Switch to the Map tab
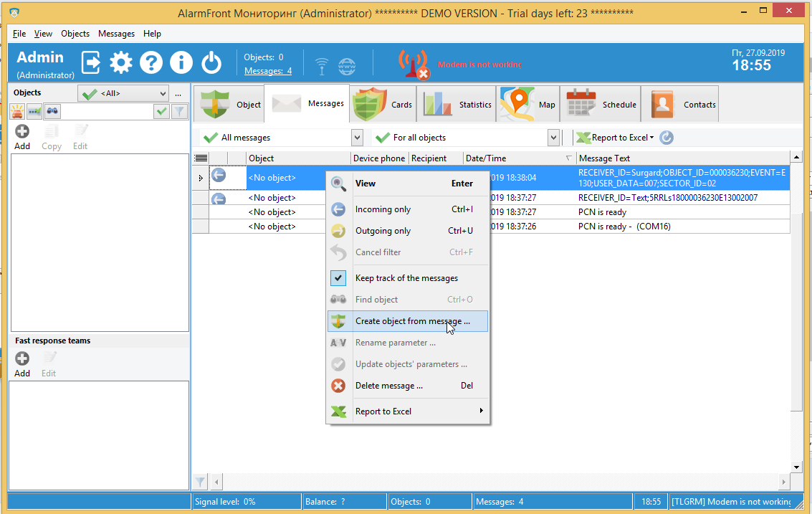 pos(528,104)
